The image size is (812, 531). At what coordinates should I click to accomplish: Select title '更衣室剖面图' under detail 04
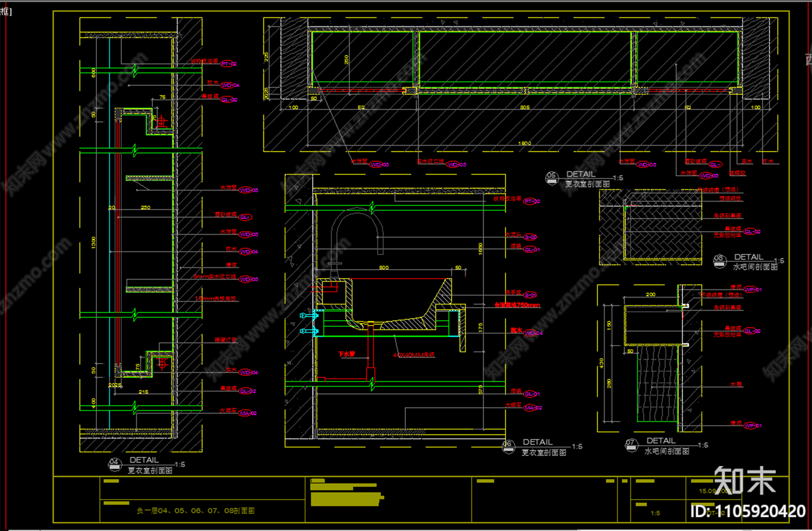[150, 471]
